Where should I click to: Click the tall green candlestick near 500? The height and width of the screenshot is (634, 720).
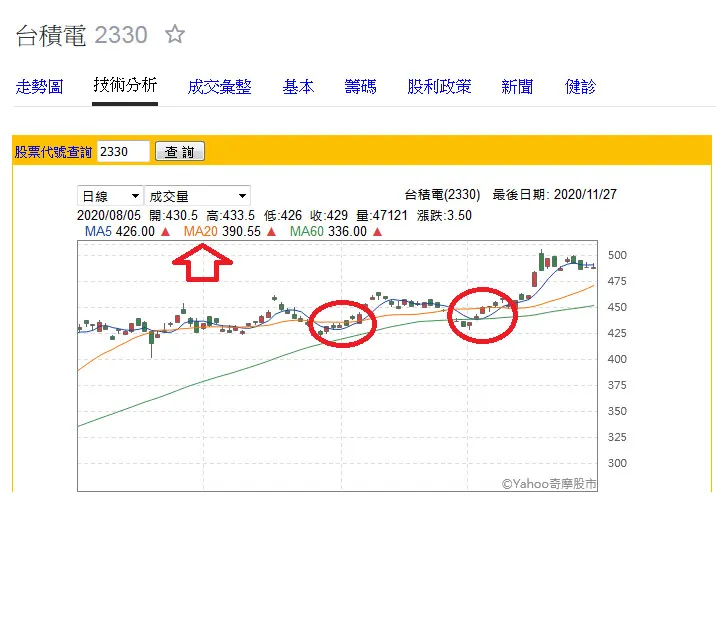pos(541,261)
